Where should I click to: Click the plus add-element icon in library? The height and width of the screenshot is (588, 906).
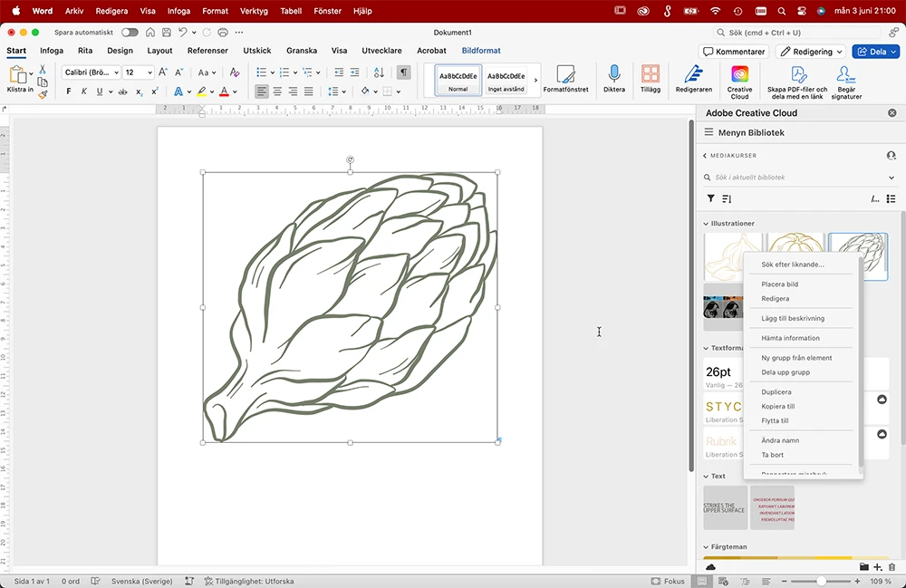click(x=878, y=567)
